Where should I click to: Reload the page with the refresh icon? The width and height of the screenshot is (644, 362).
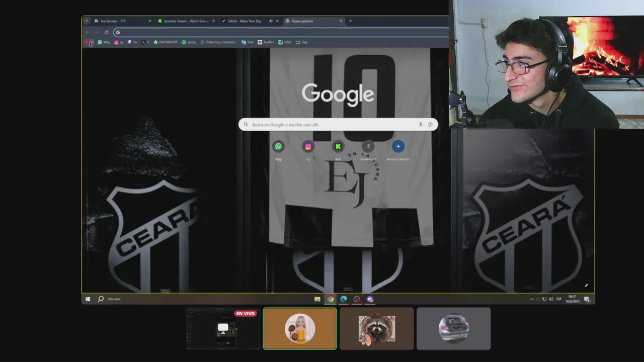[106, 32]
